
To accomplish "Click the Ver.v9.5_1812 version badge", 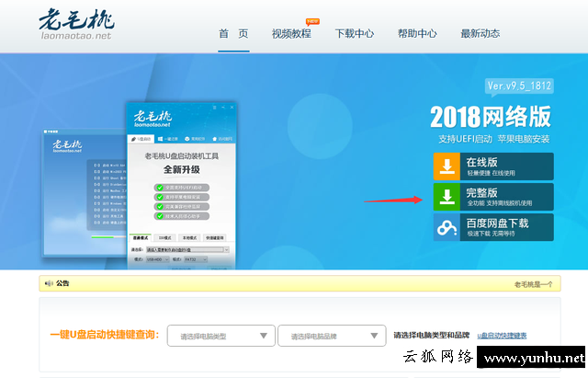I will click(519, 86).
